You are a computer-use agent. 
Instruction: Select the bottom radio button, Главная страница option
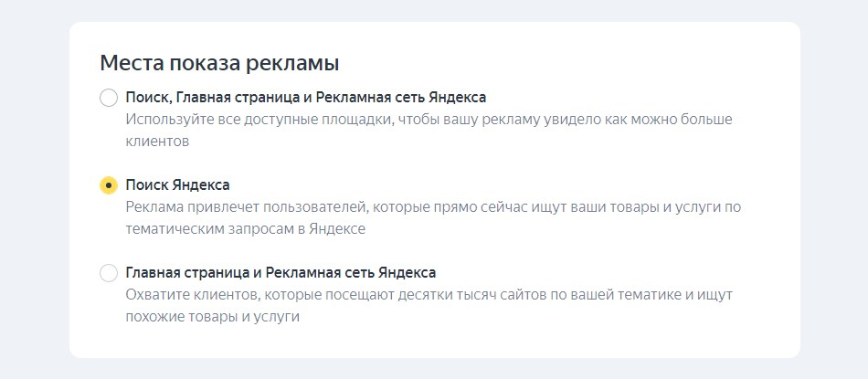click(x=109, y=273)
